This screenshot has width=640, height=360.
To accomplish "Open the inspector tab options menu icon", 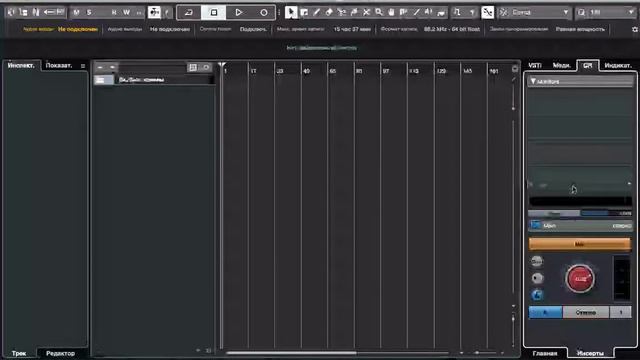I will 83,66.
